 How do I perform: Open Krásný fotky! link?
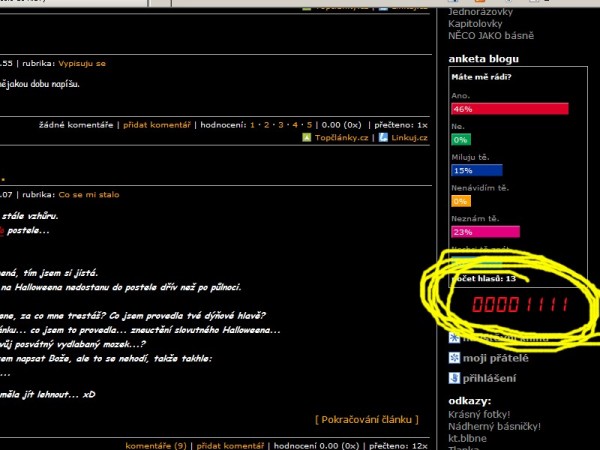(x=479, y=414)
